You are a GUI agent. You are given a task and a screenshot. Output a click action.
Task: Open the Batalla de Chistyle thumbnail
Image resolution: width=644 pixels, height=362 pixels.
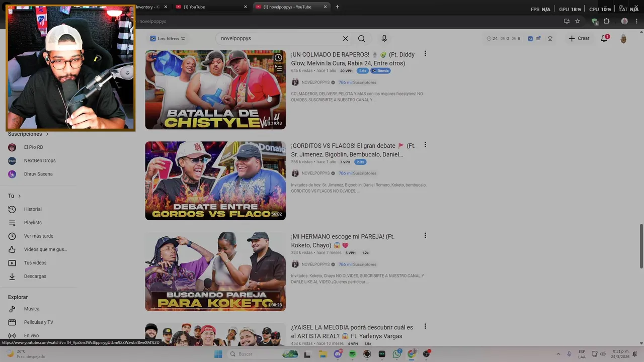215,89
